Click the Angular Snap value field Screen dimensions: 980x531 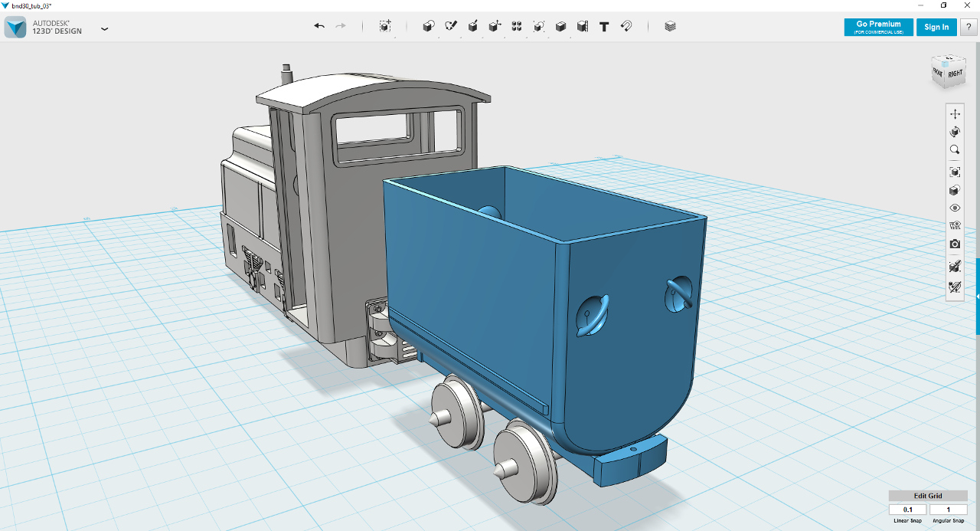[949, 510]
